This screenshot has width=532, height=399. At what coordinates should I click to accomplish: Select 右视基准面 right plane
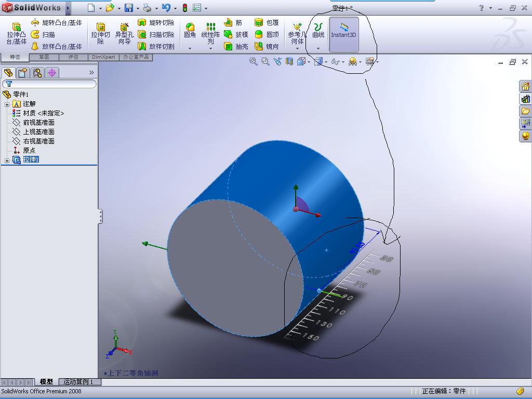(x=33, y=141)
